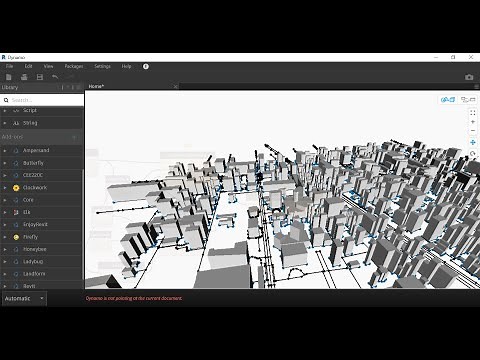Click the search magnifier icon
The width and height of the screenshot is (480, 360).
pos(6,100)
